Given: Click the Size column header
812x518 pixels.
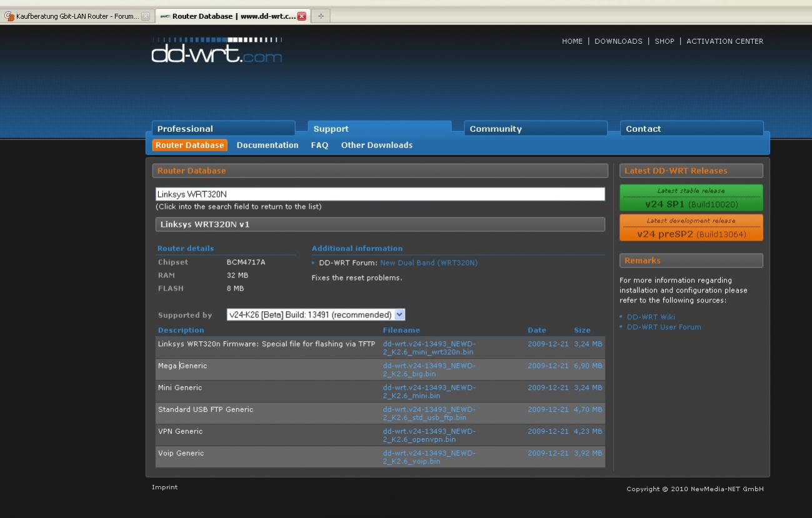Looking at the screenshot, I should pyautogui.click(x=582, y=331).
